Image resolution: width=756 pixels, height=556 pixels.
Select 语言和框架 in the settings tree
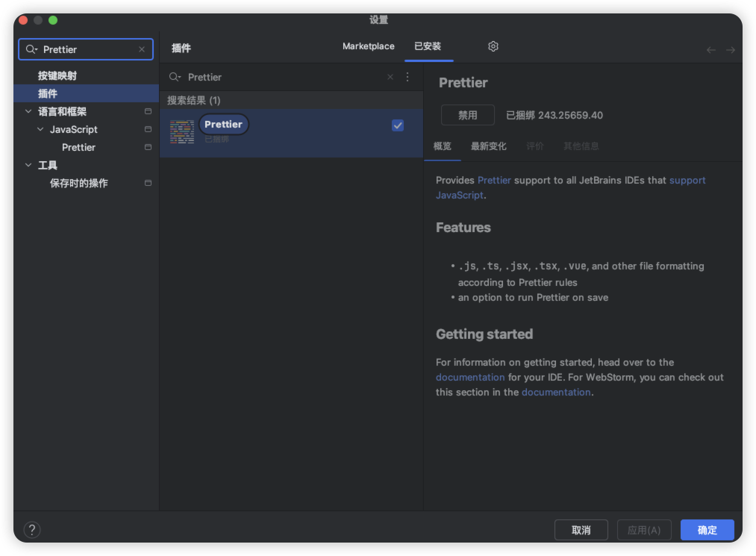coord(62,111)
